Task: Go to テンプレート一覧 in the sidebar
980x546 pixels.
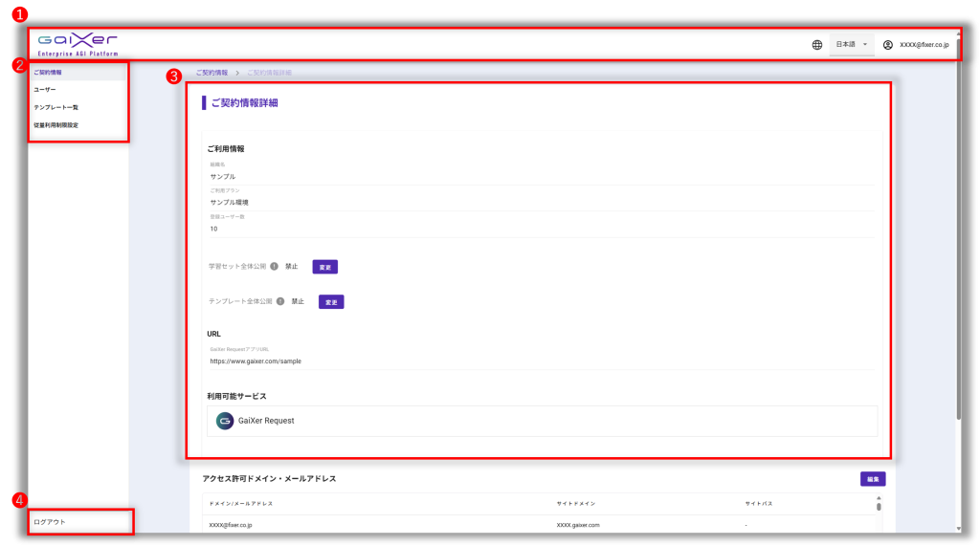Action: coord(56,107)
